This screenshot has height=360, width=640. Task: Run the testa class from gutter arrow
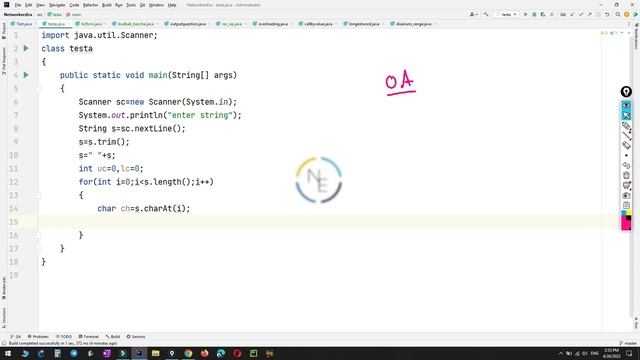point(26,49)
